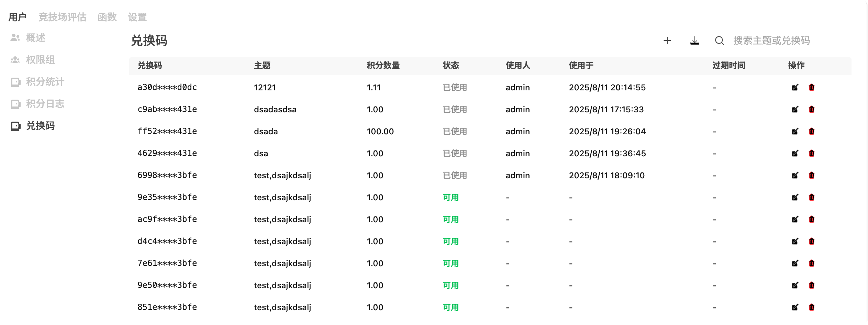Switch to the 竞技场评估 tab
Image resolution: width=868 pixels, height=325 pixels.
coord(62,17)
